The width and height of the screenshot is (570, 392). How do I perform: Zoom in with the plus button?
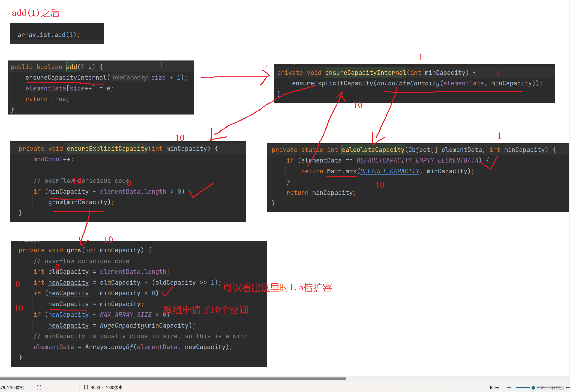567,387
